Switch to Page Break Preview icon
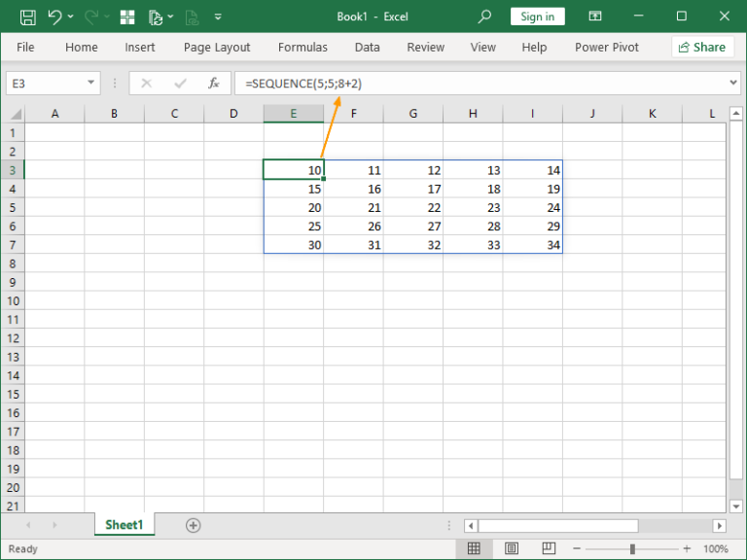 [x=549, y=548]
